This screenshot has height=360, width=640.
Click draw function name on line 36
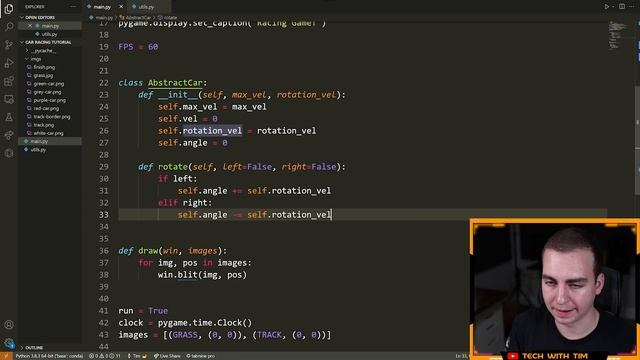(x=148, y=251)
